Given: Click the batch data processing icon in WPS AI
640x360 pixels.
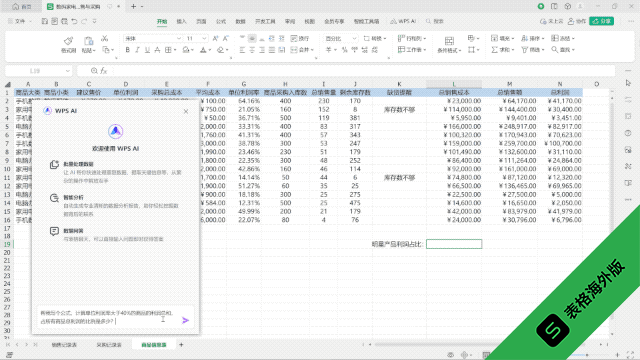Looking at the screenshot, I should coord(54,164).
